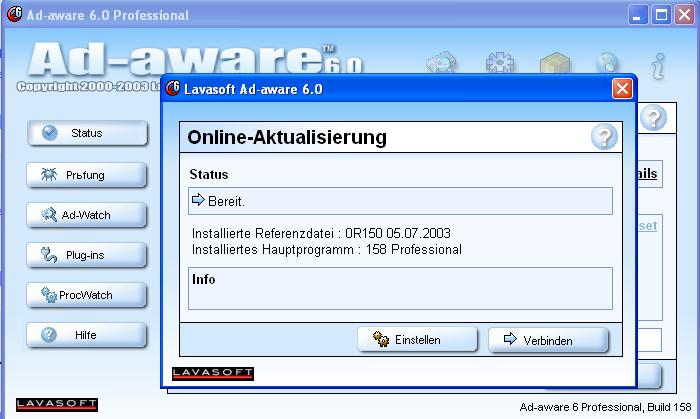This screenshot has height=419, width=700.
Task: Open the settings gear icon in top toolbar
Action: point(500,62)
